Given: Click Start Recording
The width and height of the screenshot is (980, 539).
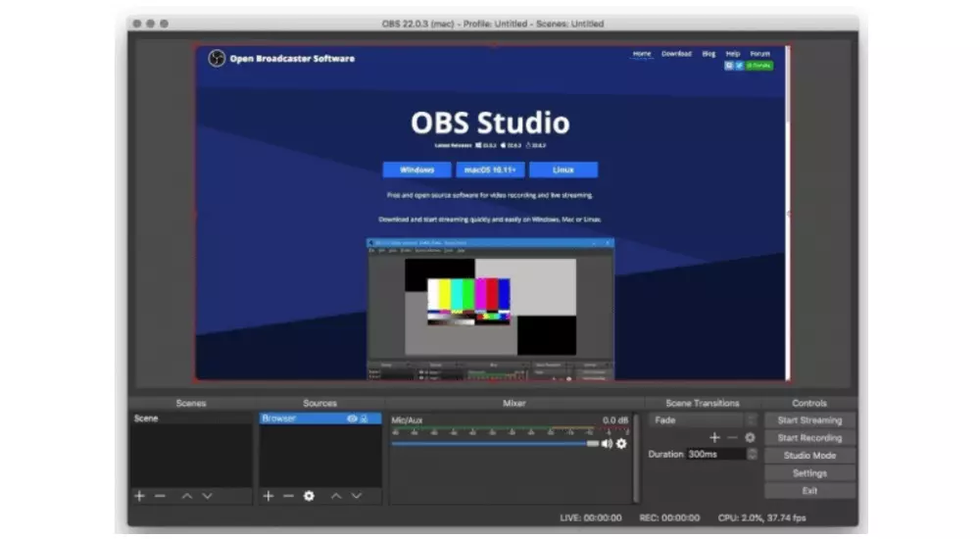Looking at the screenshot, I should point(809,438).
